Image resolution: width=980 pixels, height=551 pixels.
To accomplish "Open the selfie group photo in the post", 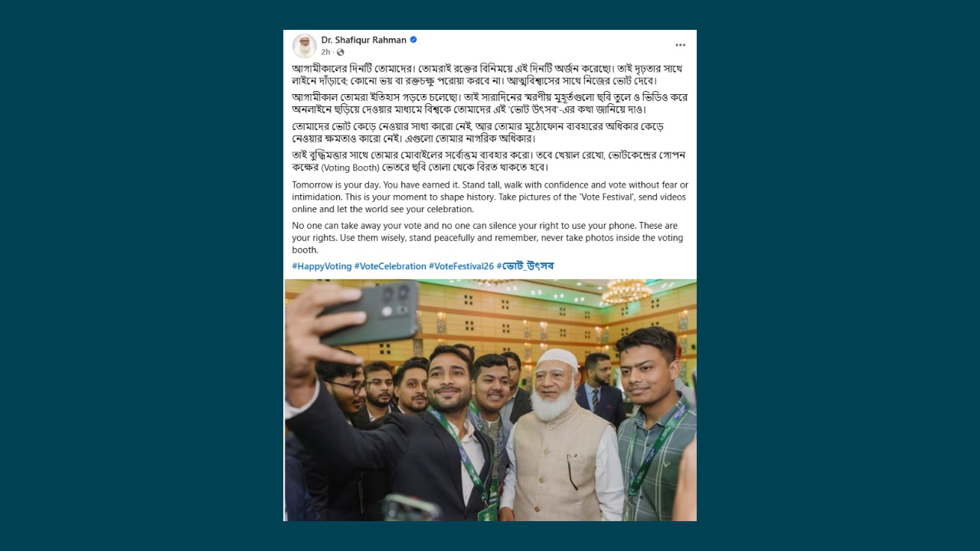I will 490,400.
